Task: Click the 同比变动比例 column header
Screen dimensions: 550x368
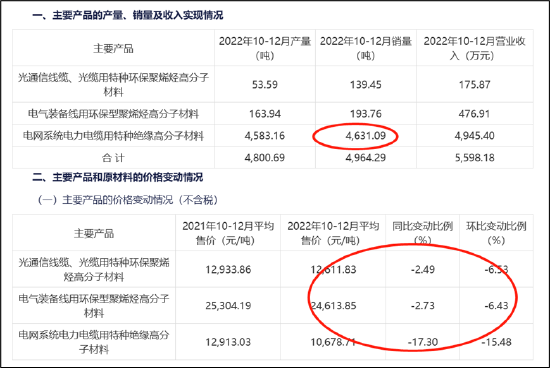Action: 422,233
